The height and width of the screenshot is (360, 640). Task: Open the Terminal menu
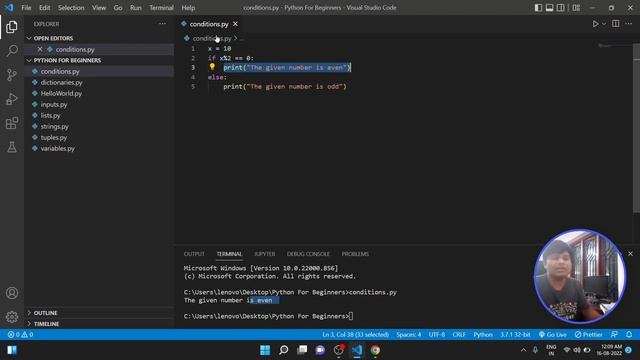click(161, 8)
